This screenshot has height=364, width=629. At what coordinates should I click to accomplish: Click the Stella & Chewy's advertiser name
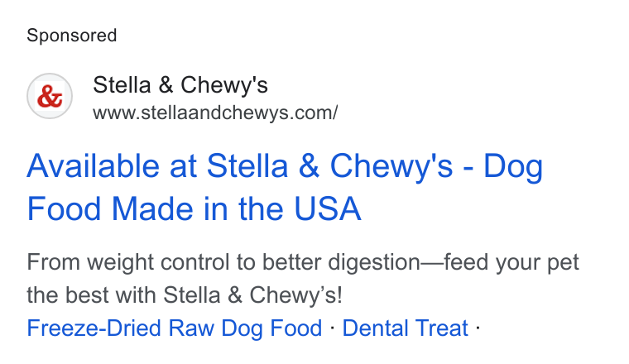pyautogui.click(x=180, y=85)
